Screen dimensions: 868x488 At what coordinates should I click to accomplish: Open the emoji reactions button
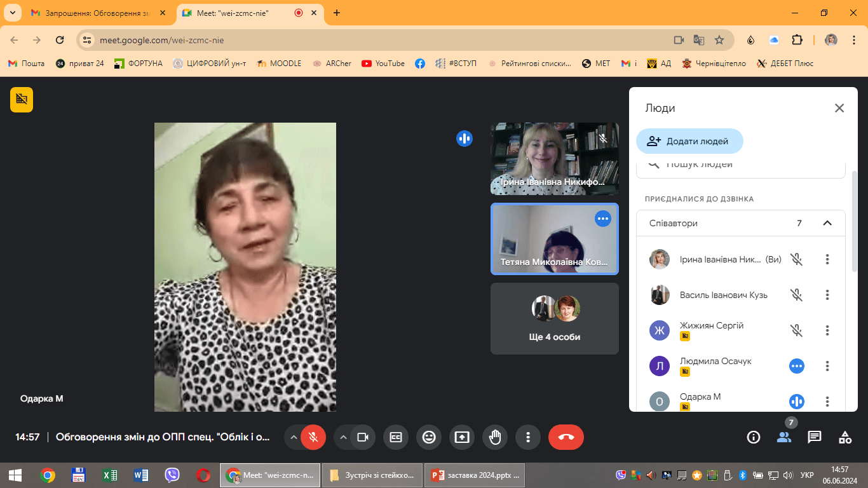429,437
